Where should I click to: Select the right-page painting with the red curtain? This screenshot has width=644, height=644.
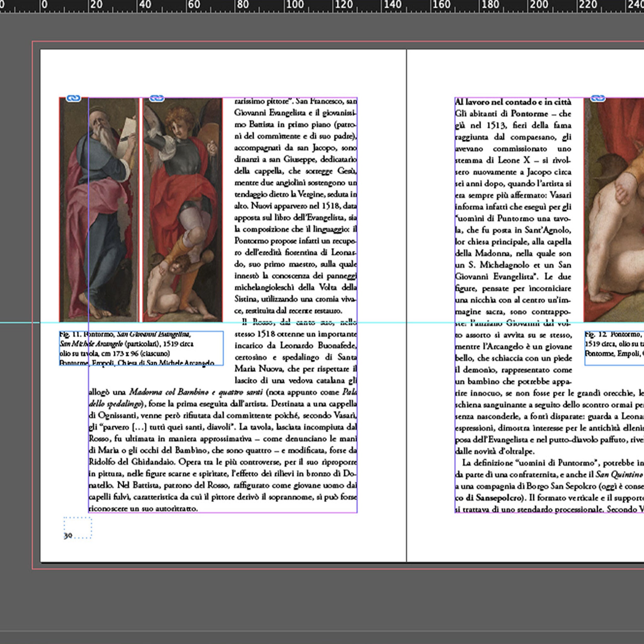coord(614,210)
